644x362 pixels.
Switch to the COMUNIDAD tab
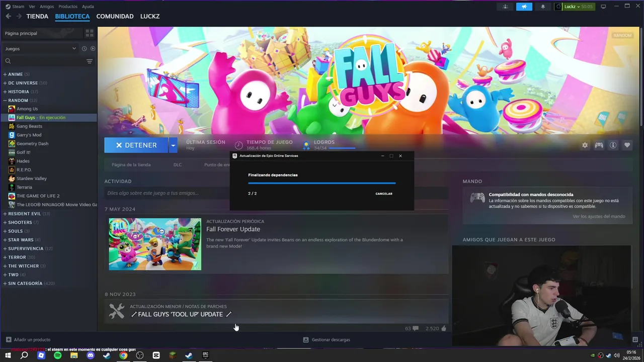pos(115,17)
